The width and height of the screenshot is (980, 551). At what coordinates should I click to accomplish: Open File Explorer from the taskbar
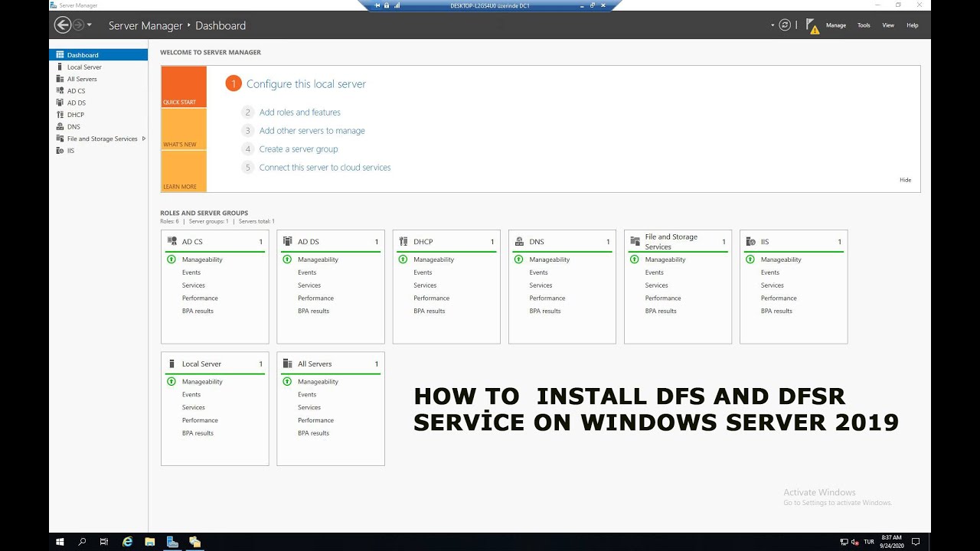pyautogui.click(x=150, y=542)
